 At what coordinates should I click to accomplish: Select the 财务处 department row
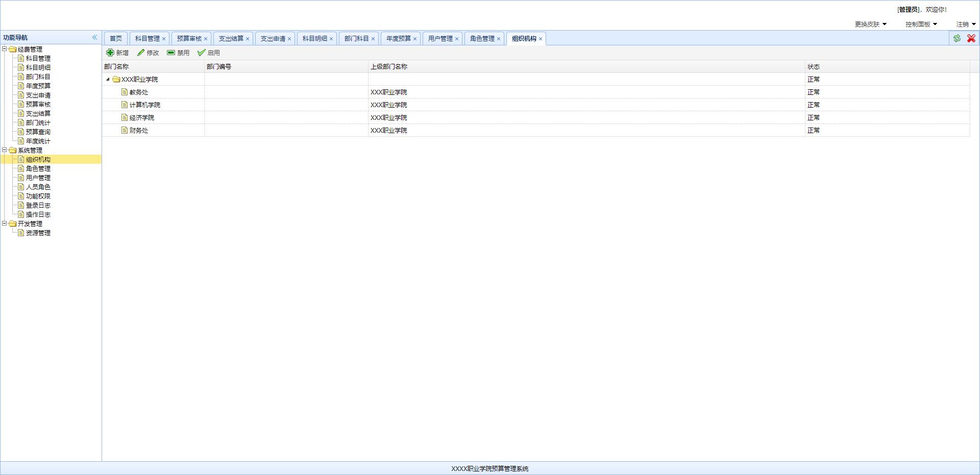536,130
